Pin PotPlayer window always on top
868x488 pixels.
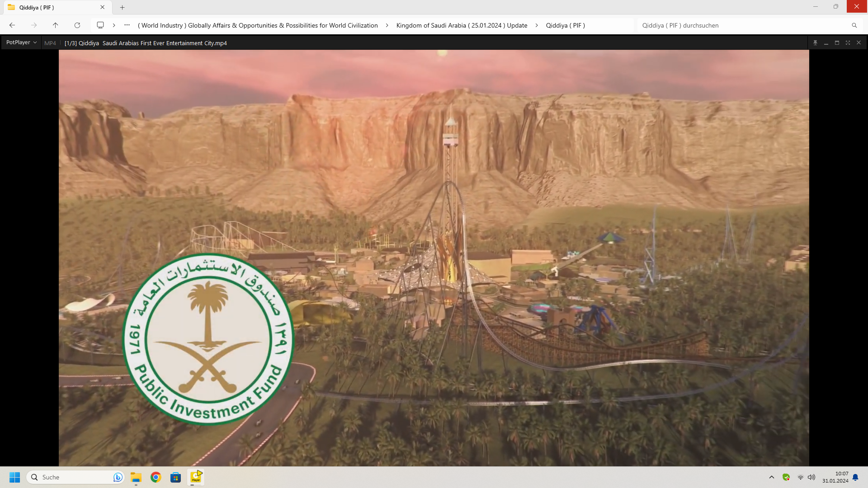815,42
